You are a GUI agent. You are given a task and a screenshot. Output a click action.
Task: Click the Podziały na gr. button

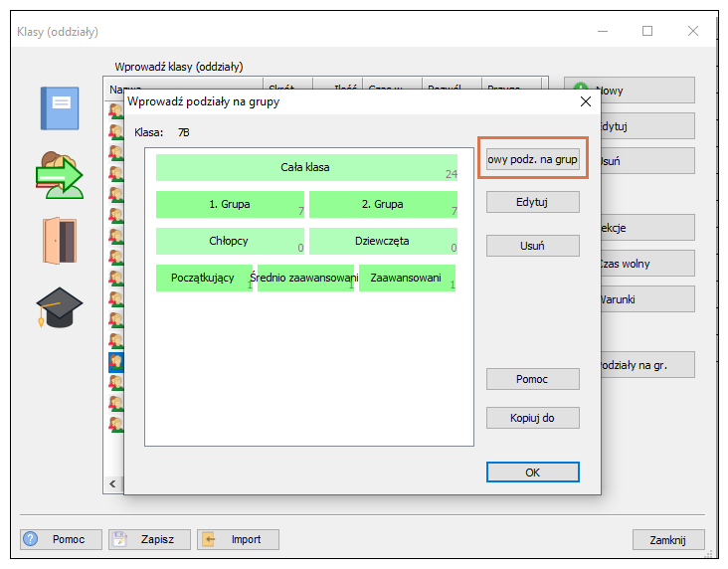[x=647, y=365]
